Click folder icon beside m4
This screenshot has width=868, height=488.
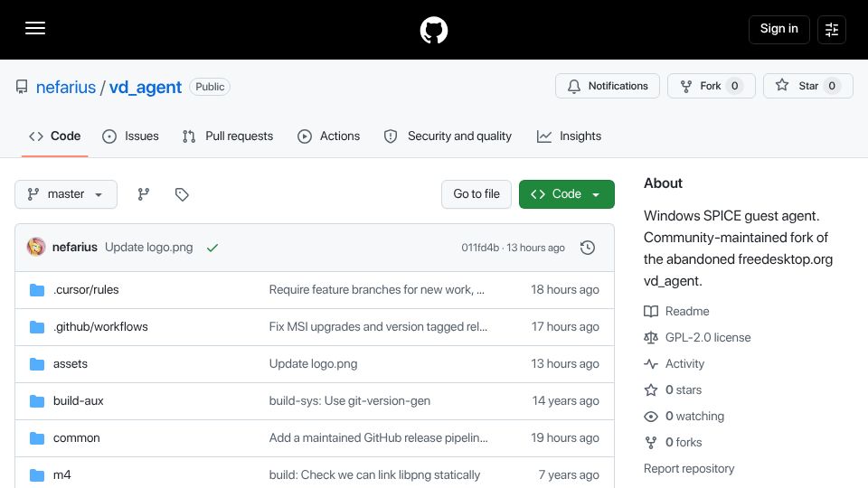click(37, 475)
